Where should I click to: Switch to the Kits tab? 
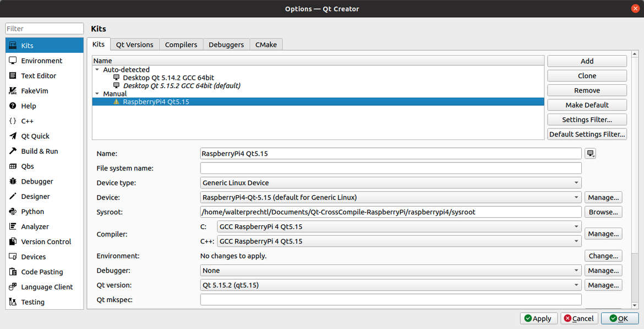[x=99, y=44]
